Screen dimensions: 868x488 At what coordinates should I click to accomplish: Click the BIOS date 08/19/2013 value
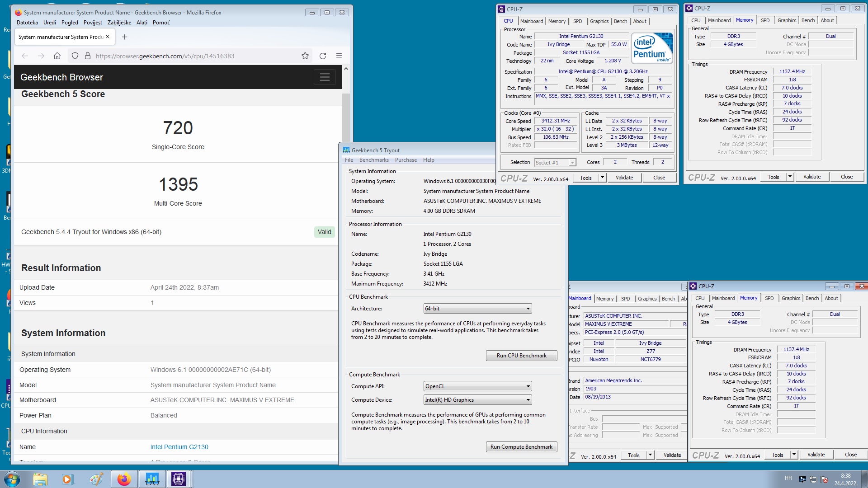coord(598,397)
